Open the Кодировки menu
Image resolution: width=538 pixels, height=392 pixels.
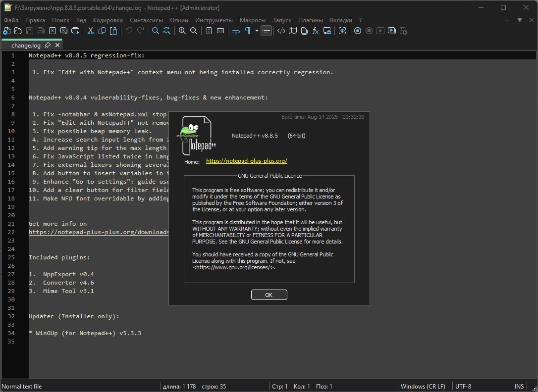(x=108, y=20)
